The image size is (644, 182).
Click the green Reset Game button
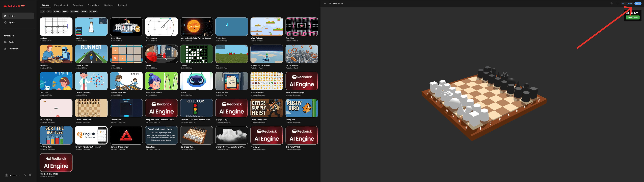[x=633, y=17]
